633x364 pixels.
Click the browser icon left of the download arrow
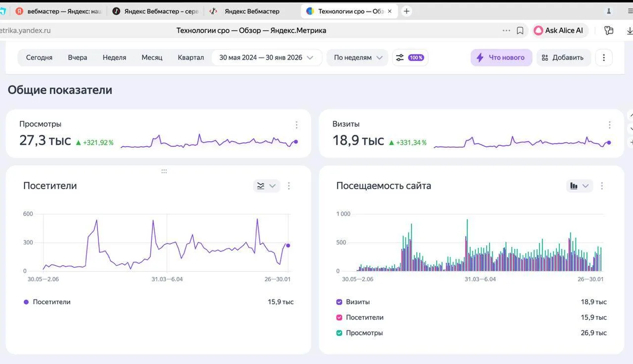(x=609, y=31)
